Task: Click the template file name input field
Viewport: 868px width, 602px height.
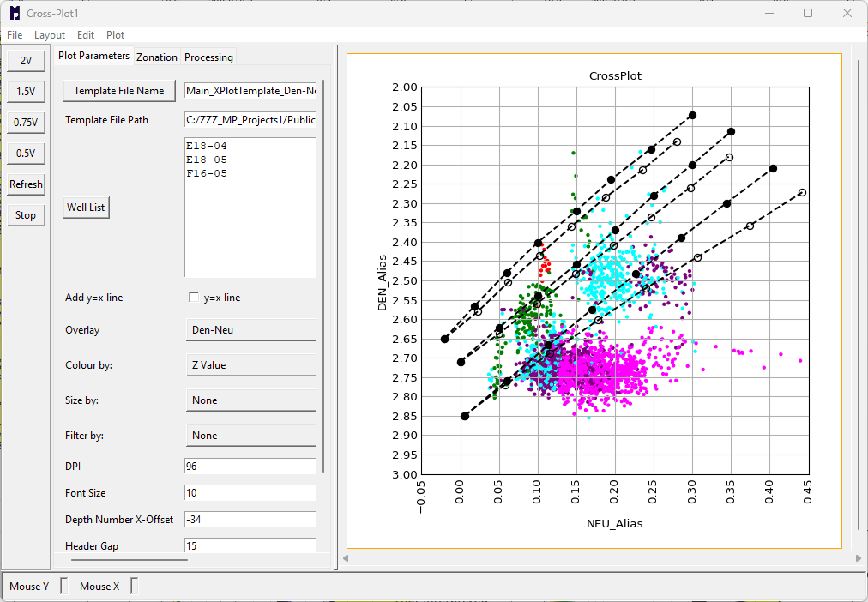Action: (x=250, y=91)
